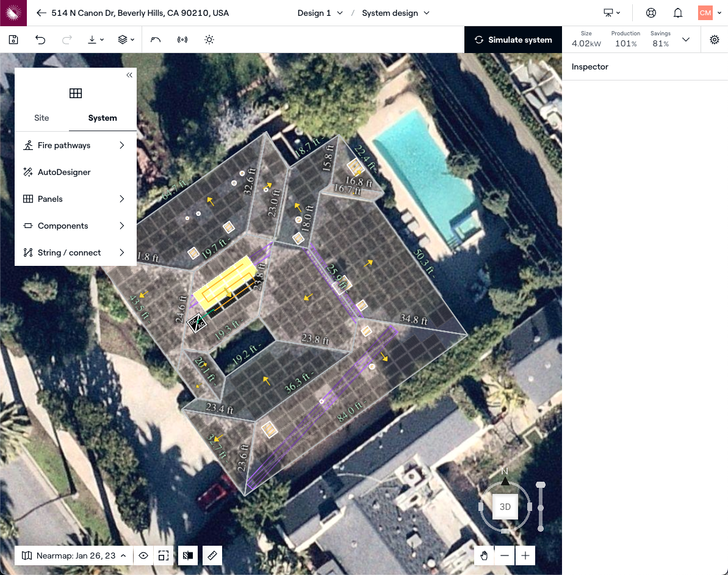
Task: Click the save design icon
Action: point(13,40)
